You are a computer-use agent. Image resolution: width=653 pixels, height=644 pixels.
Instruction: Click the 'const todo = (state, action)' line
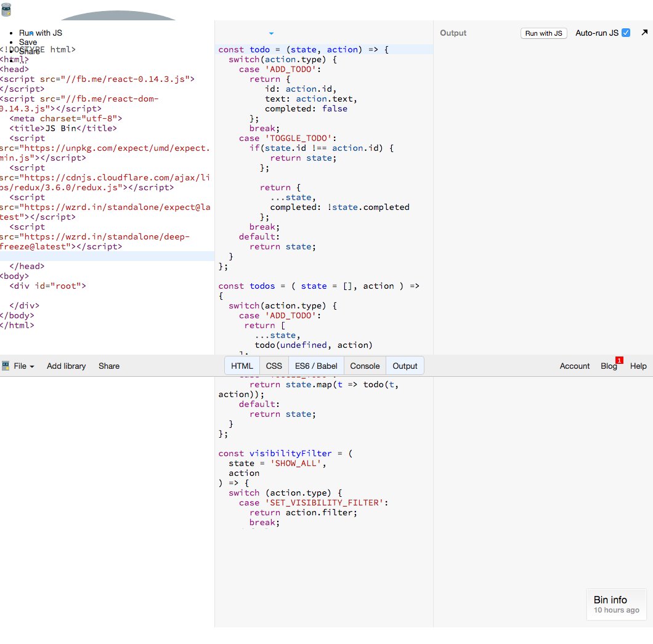click(303, 49)
